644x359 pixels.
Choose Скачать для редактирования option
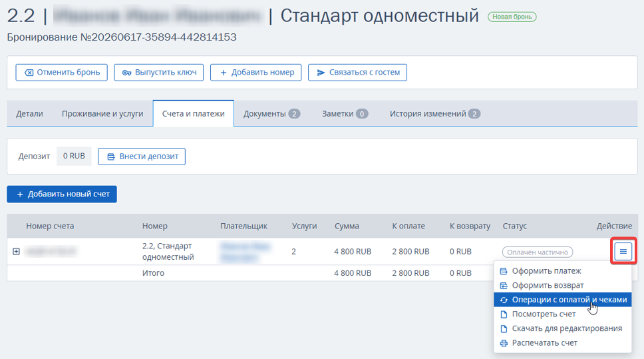[563, 328]
